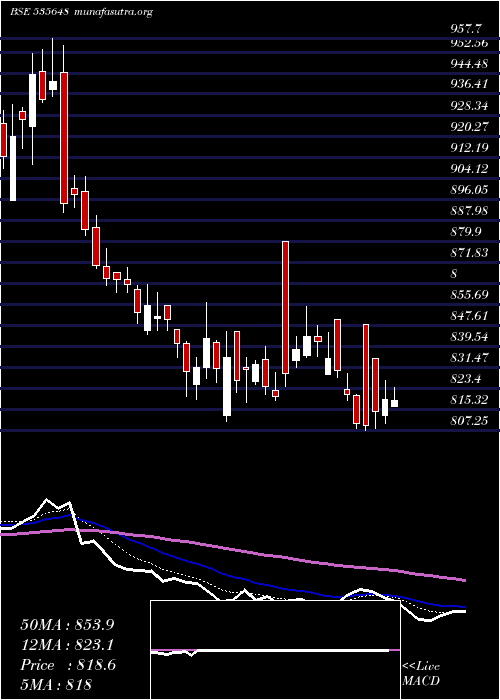Click the 12MA : 823.1 readout
This screenshot has height=700, width=500.
click(67, 645)
